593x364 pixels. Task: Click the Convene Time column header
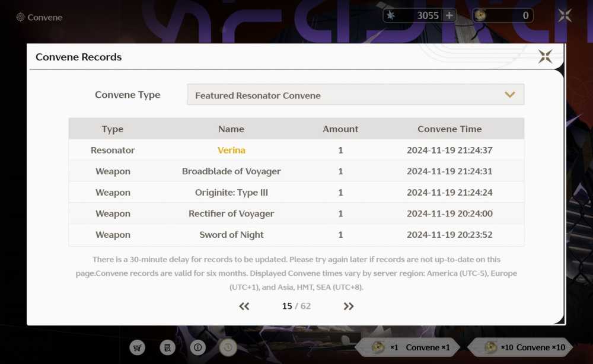tap(449, 129)
